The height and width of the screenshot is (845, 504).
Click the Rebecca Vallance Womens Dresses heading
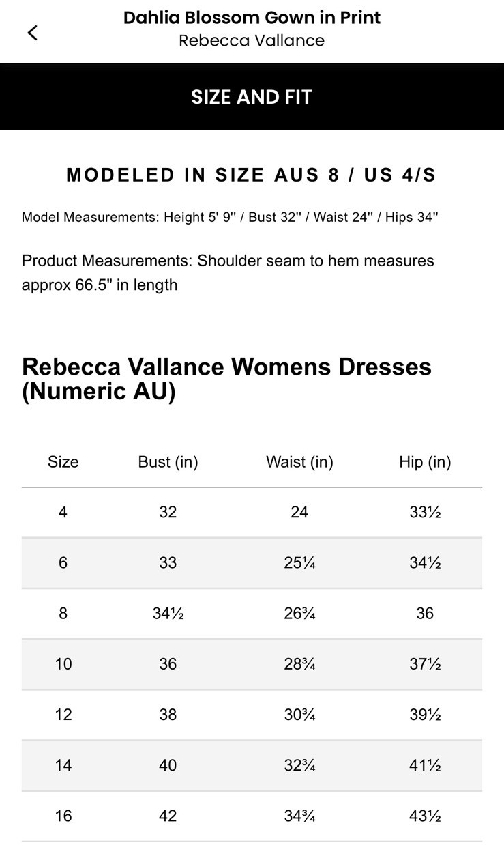click(x=228, y=378)
